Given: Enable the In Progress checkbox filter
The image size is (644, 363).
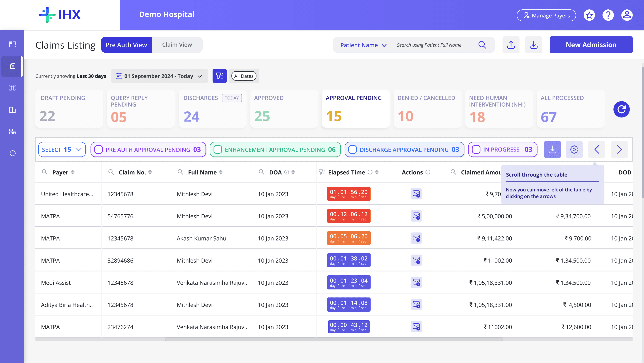Looking at the screenshot, I should click(x=476, y=150).
